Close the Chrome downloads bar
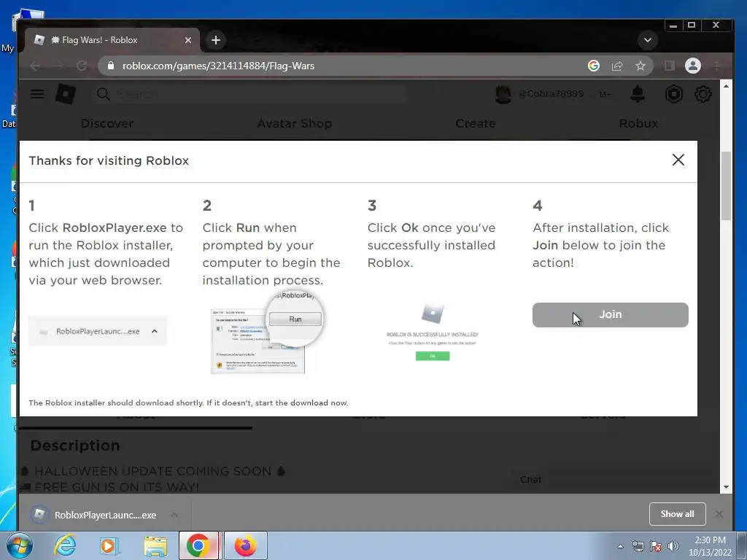 [x=719, y=514]
